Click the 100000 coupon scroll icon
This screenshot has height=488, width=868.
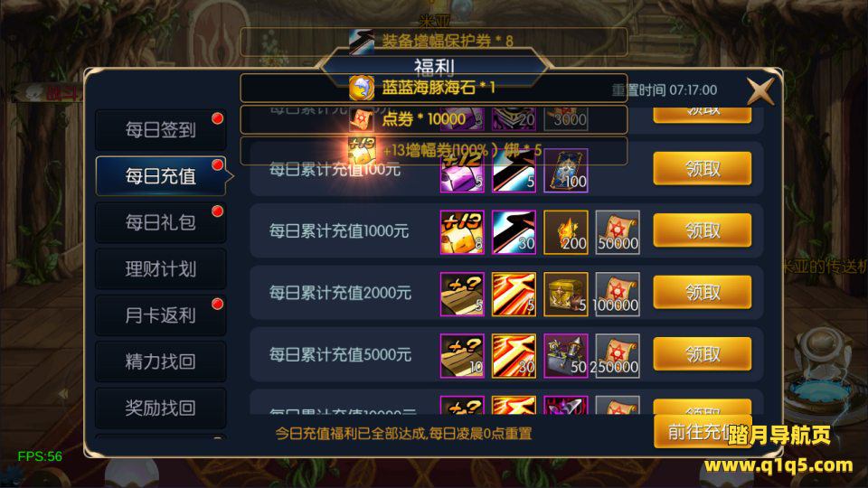coord(618,295)
